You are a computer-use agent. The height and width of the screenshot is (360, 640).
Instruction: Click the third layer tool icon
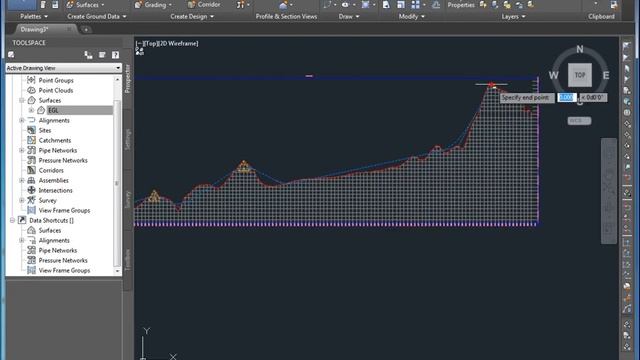click(507, 4)
